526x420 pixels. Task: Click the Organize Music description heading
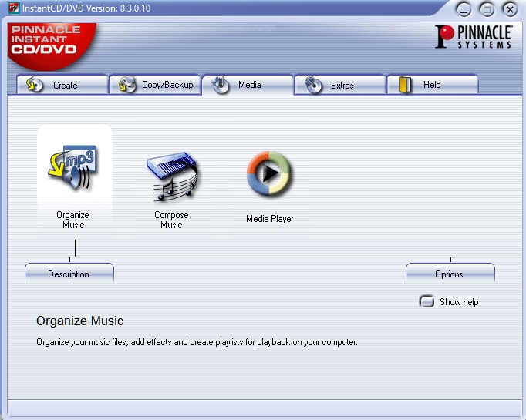click(80, 321)
